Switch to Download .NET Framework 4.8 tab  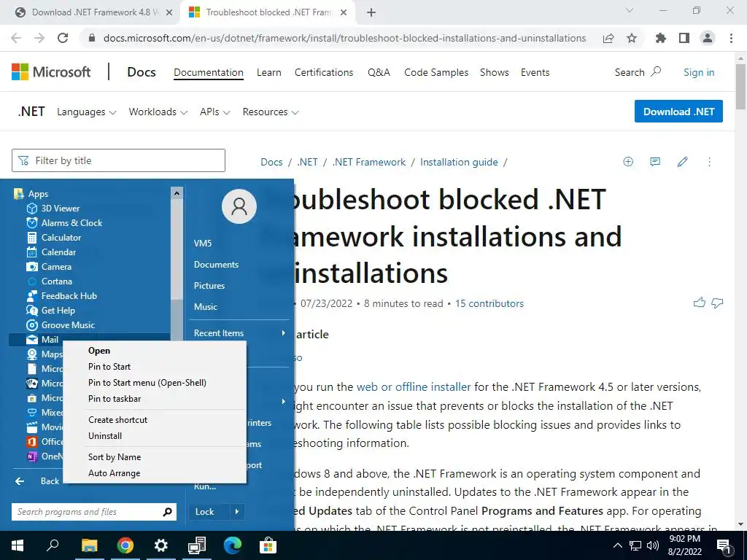click(93, 12)
